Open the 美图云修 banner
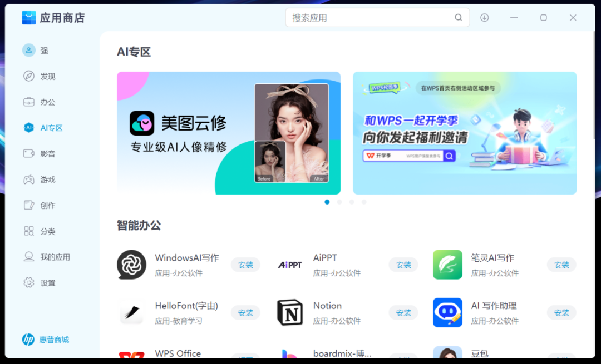Screen dimensions: 601x364 pos(229,133)
